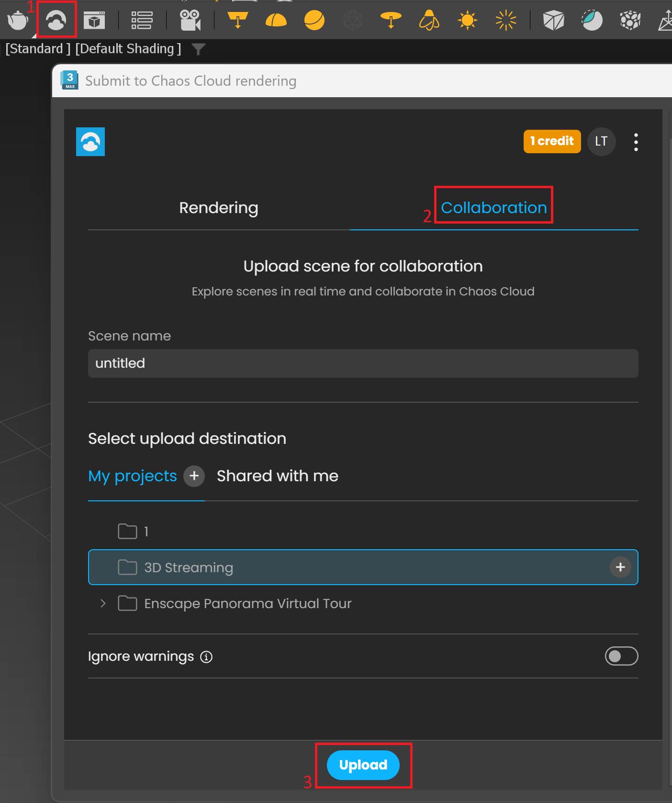This screenshot has height=803, width=672.
Task: Open the LT account avatar menu
Action: (x=601, y=141)
